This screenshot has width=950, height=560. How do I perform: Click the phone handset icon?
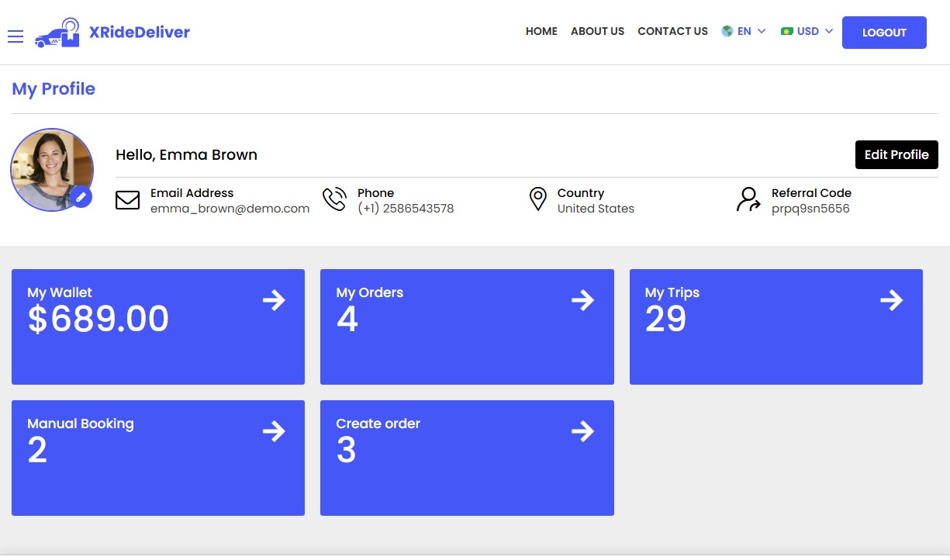click(x=334, y=199)
